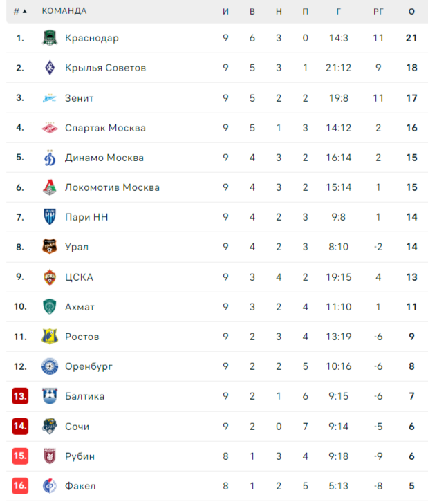
Task: Open the Оренбург team link
Action: click(89, 366)
